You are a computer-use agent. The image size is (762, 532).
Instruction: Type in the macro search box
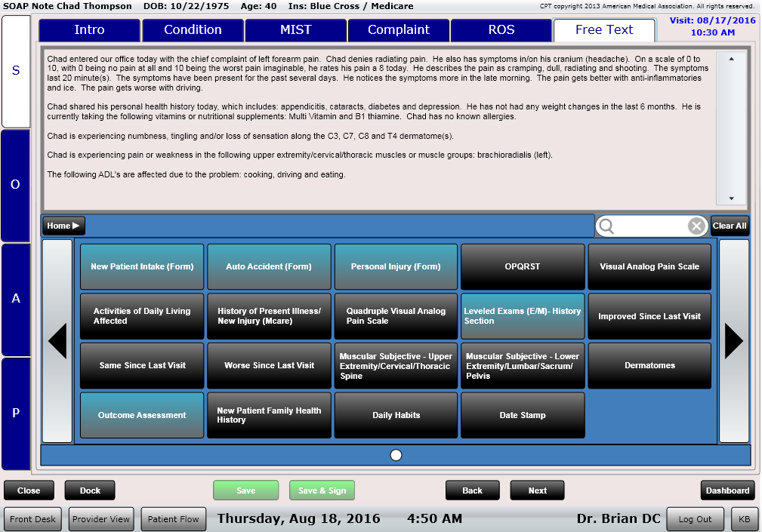(651, 226)
